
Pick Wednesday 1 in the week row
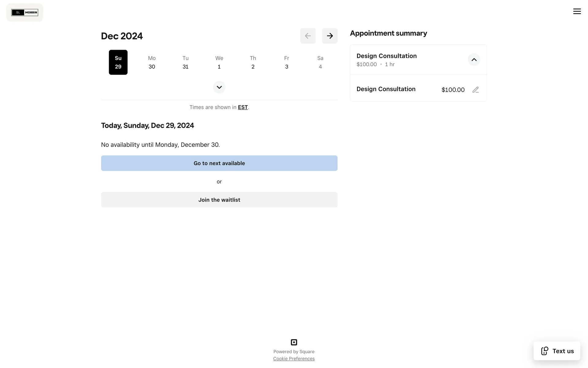(219, 62)
